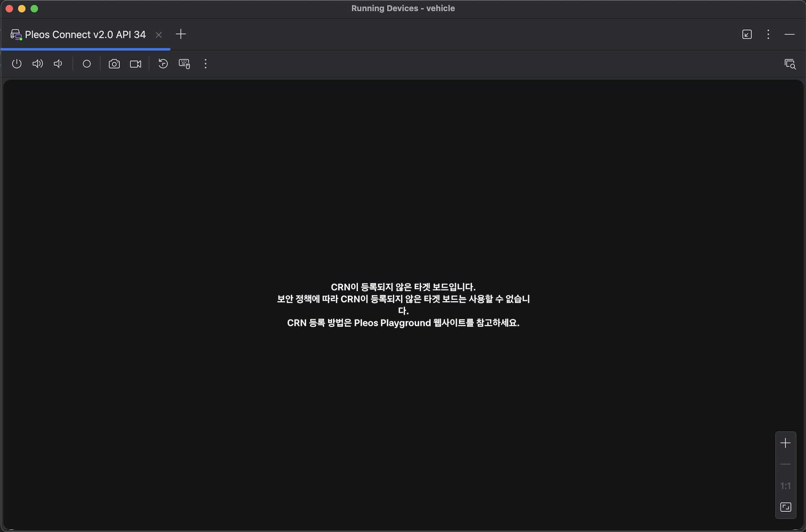Image resolution: width=806 pixels, height=532 pixels.
Task: Open tool window options three-dot menu
Action: [768, 34]
